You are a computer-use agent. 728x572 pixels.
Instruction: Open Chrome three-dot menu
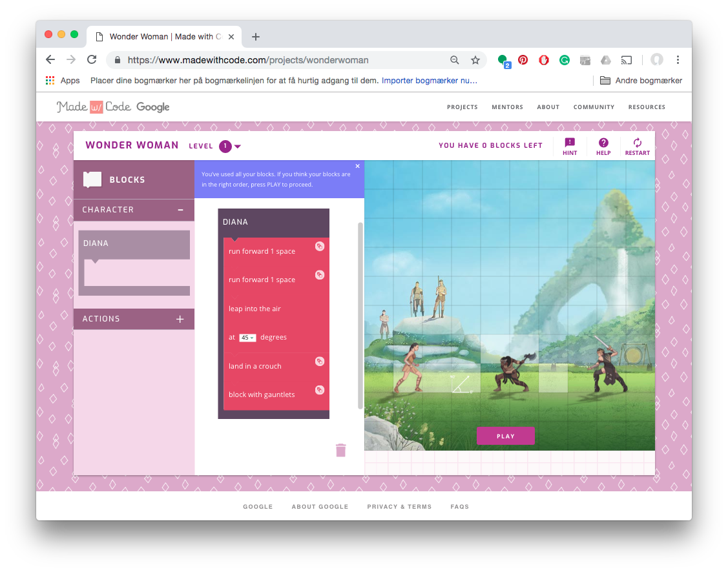(678, 60)
